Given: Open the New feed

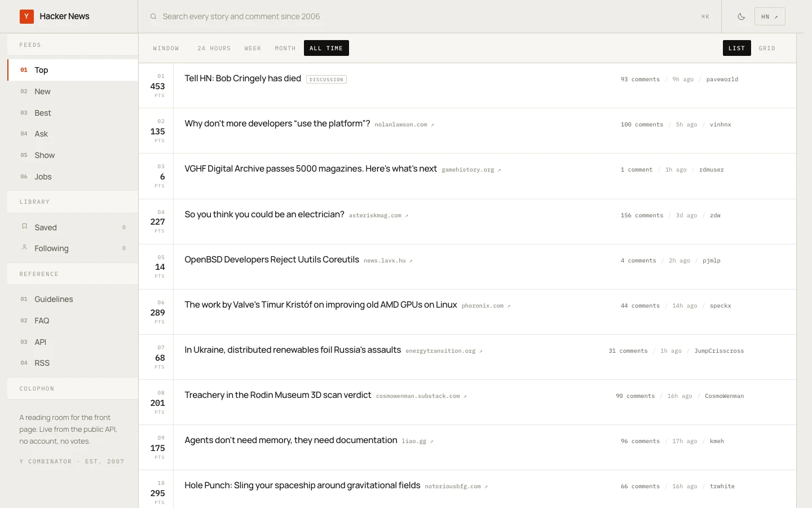Looking at the screenshot, I should tap(73, 91).
